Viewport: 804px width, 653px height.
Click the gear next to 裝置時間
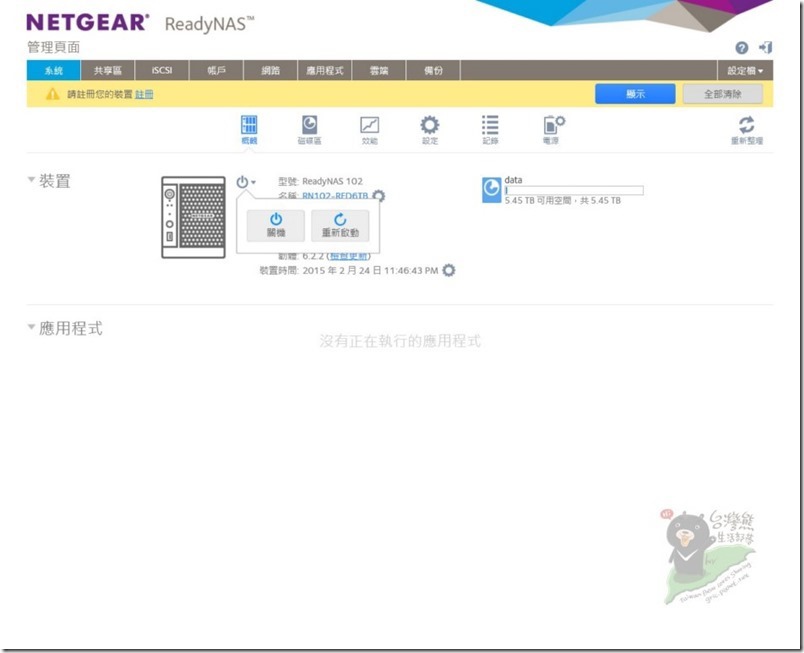(449, 270)
